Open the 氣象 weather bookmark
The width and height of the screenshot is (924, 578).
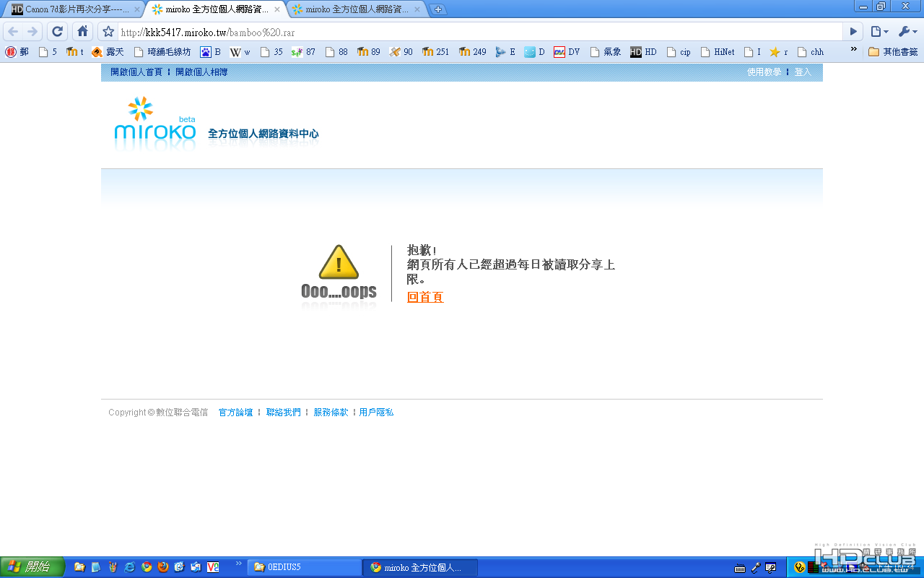606,52
